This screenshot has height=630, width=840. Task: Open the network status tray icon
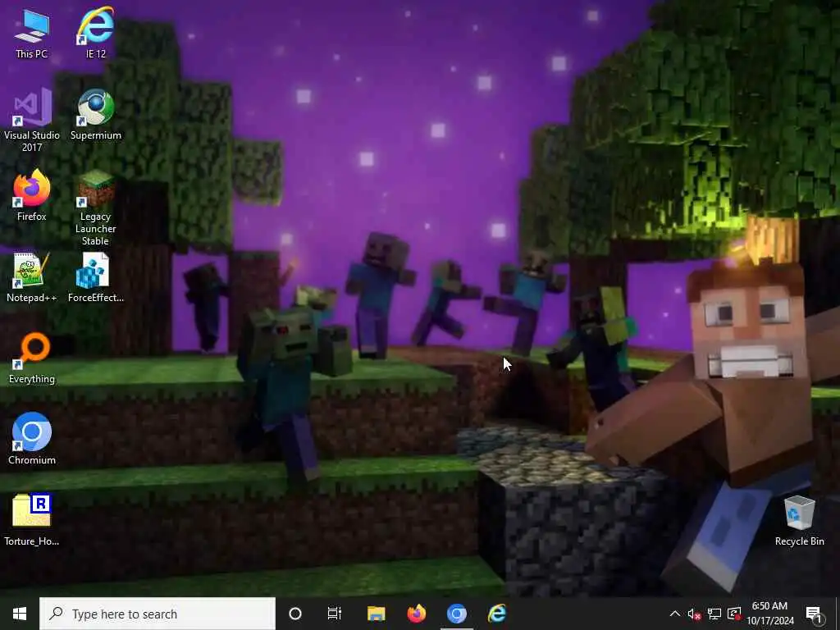click(714, 614)
